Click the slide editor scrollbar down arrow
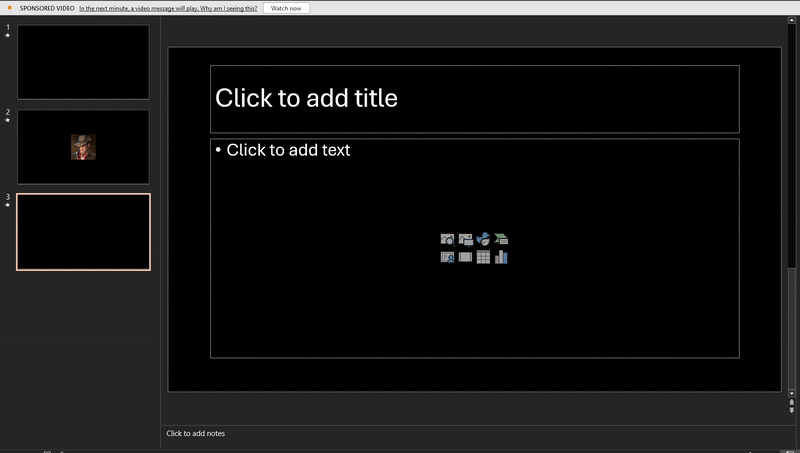The width and height of the screenshot is (800, 453). click(x=791, y=393)
